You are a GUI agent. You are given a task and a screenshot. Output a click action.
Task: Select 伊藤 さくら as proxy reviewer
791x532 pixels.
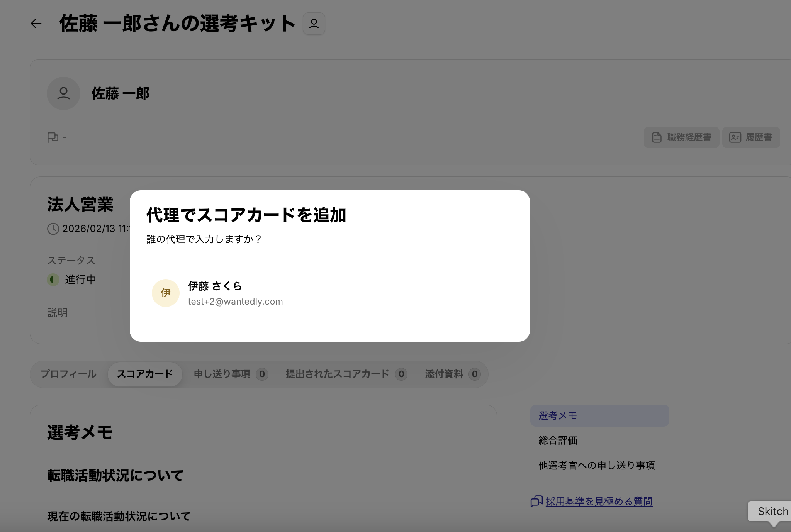[x=235, y=293]
